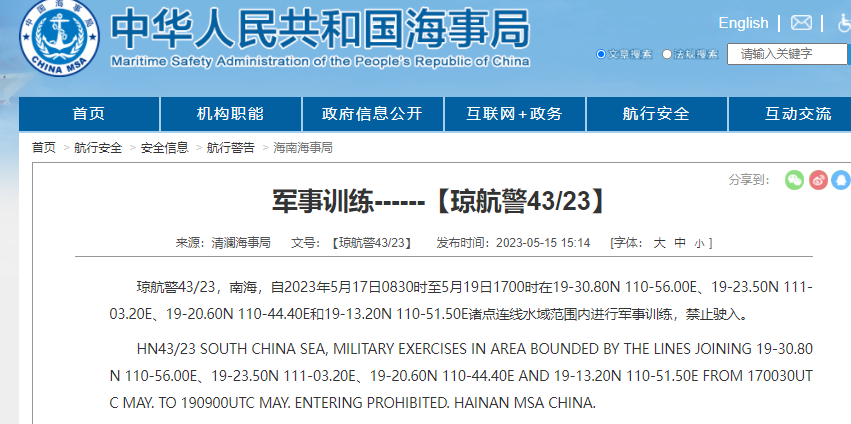Share article via WeChat icon
This screenshot has width=851, height=424.
click(794, 180)
